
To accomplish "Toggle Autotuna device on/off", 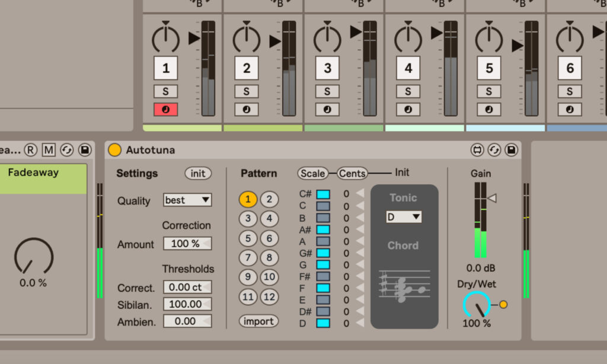I will click(114, 150).
